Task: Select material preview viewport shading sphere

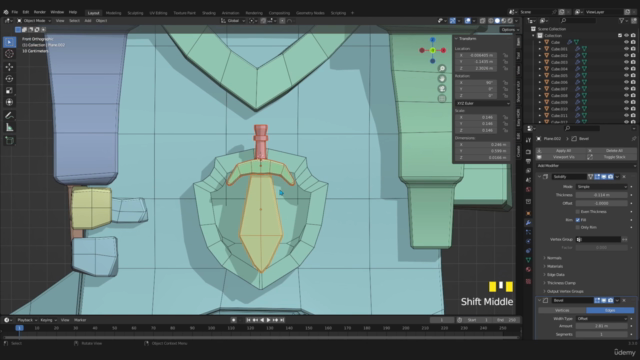Action: [504, 20]
